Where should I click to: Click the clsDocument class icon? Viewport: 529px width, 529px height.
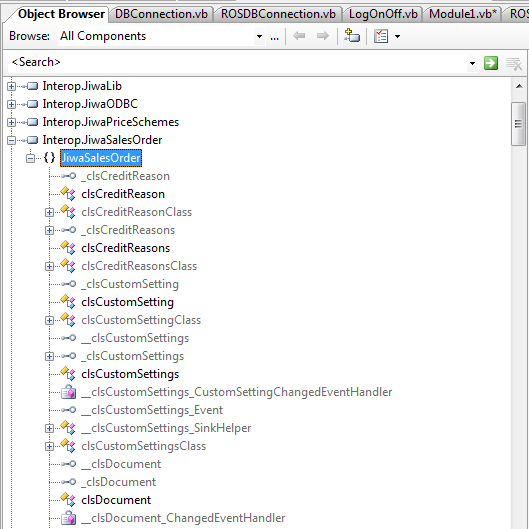click(68, 499)
